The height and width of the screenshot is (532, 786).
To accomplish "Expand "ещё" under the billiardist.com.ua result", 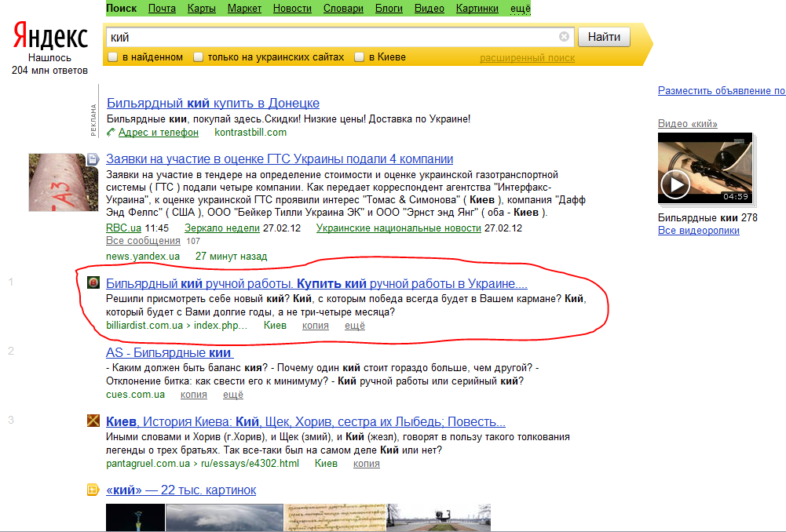I will (x=354, y=326).
